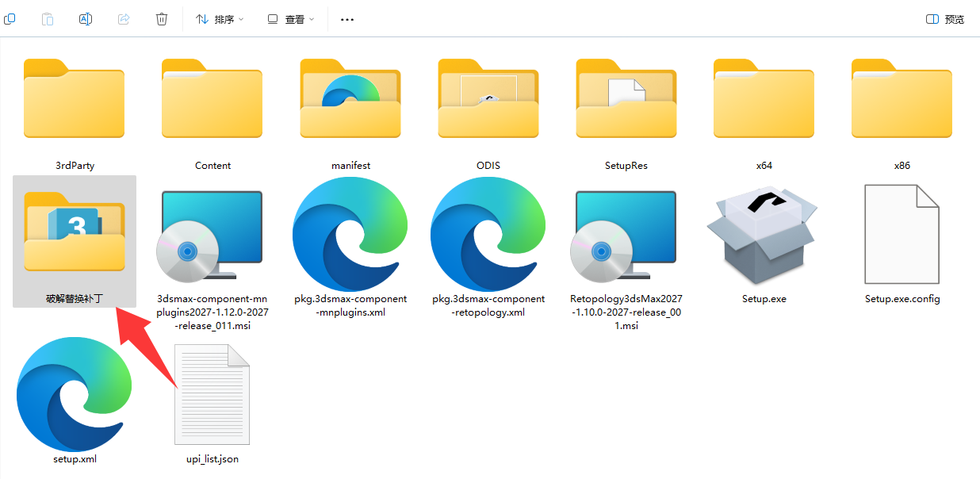The height and width of the screenshot is (479, 980).
Task: Click the Rename icon in toolbar
Action: click(x=86, y=19)
